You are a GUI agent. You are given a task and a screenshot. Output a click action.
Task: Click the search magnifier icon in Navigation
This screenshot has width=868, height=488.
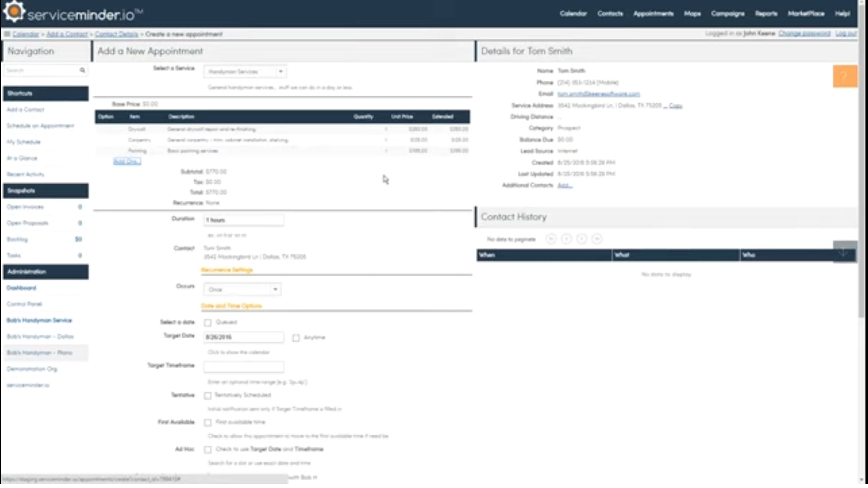[82, 70]
